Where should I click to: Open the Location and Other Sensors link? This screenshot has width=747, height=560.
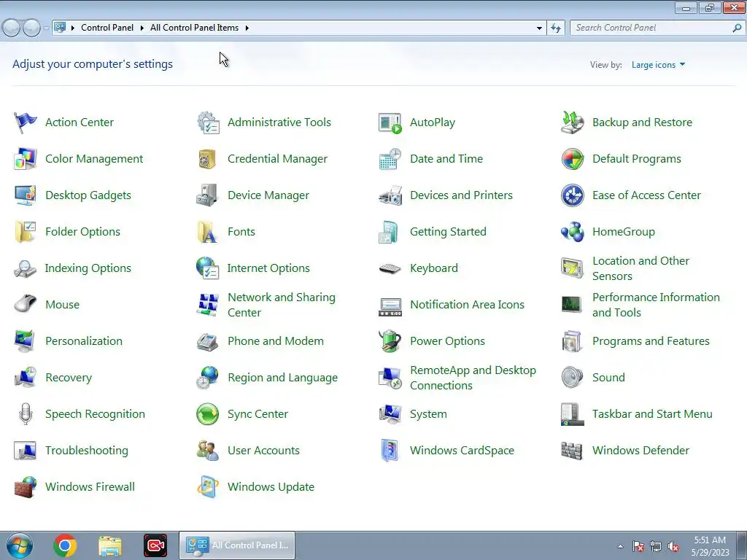pos(640,268)
